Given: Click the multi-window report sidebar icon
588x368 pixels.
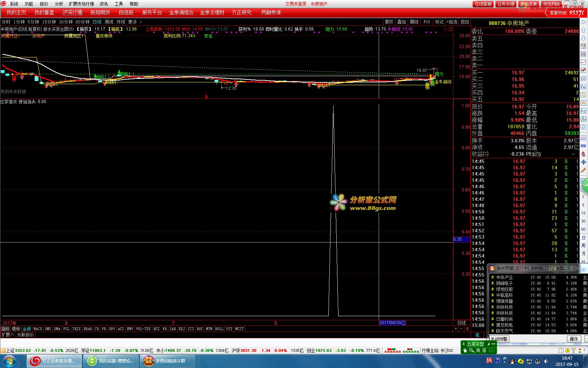Looking at the screenshot, I should tap(583, 79).
